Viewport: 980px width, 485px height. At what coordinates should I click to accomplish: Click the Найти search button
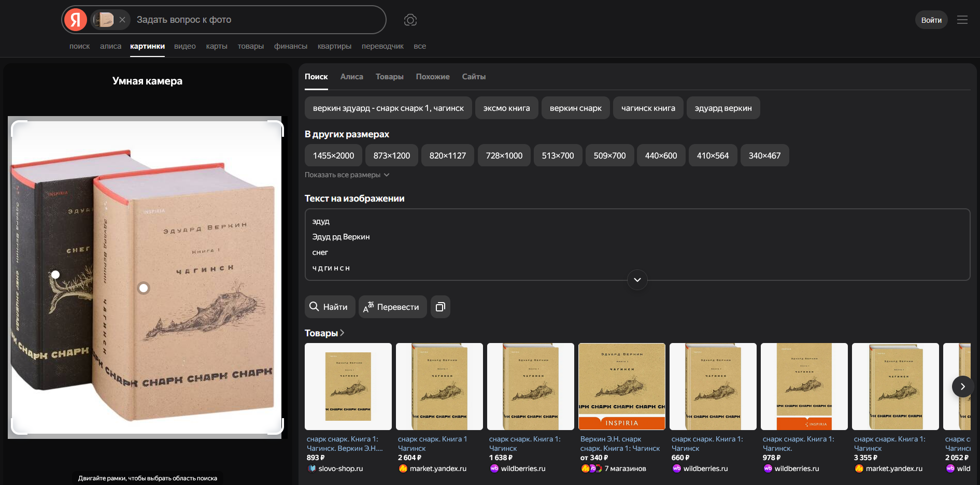330,307
